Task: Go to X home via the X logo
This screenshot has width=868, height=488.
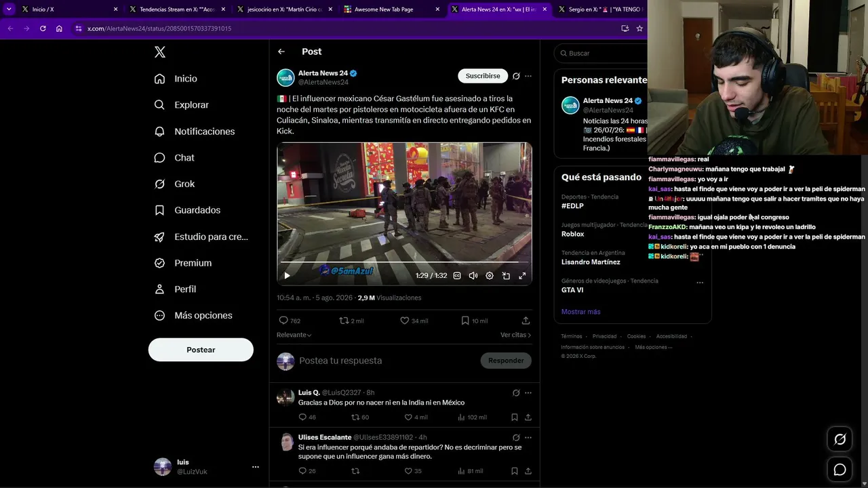Action: point(160,52)
